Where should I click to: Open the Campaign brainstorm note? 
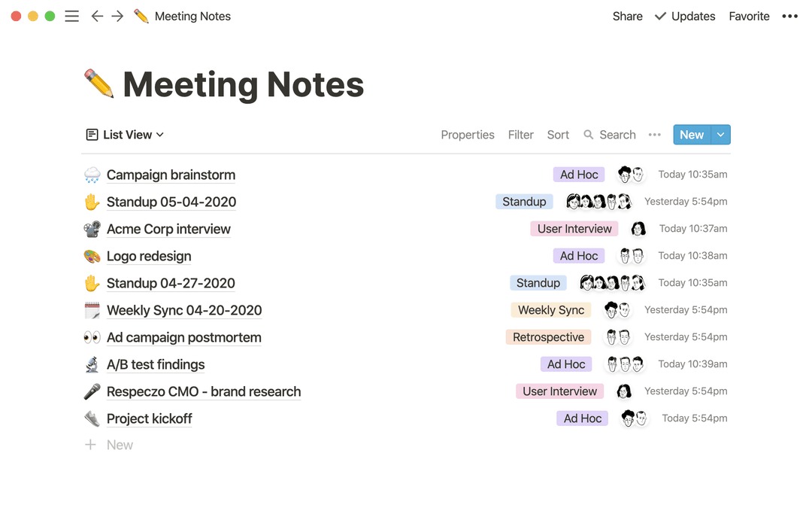coord(171,174)
